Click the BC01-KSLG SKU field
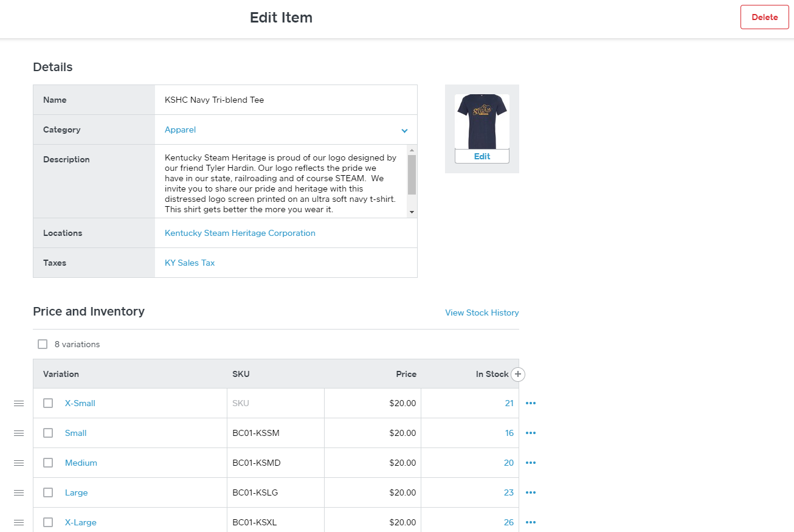The image size is (794, 532). click(x=275, y=492)
